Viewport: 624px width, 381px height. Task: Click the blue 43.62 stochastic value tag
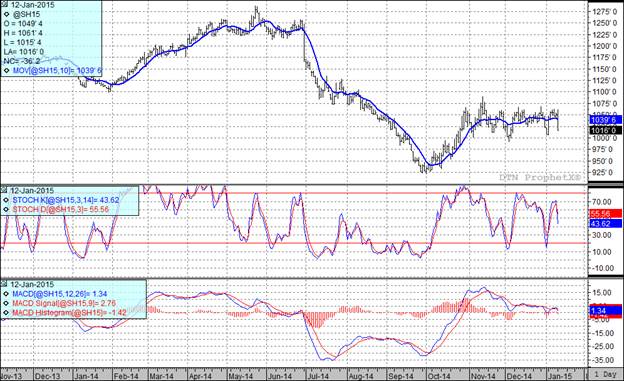(605, 224)
